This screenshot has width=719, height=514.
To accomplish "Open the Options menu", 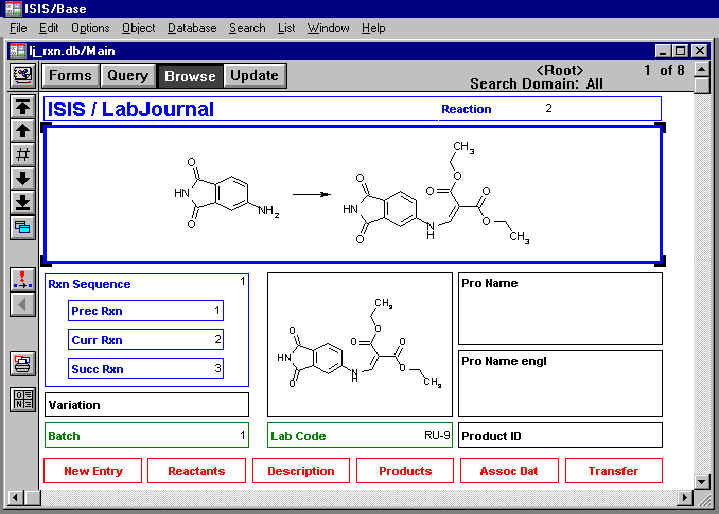I will coord(90,28).
